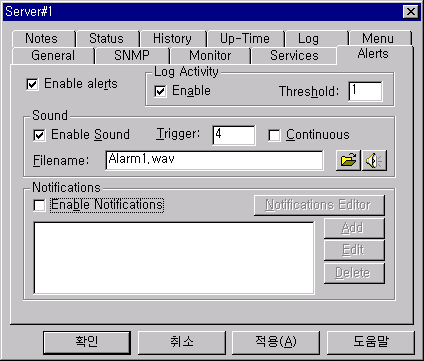The height and width of the screenshot is (361, 424).
Task: Select the Alerts tab
Action: tap(375, 54)
